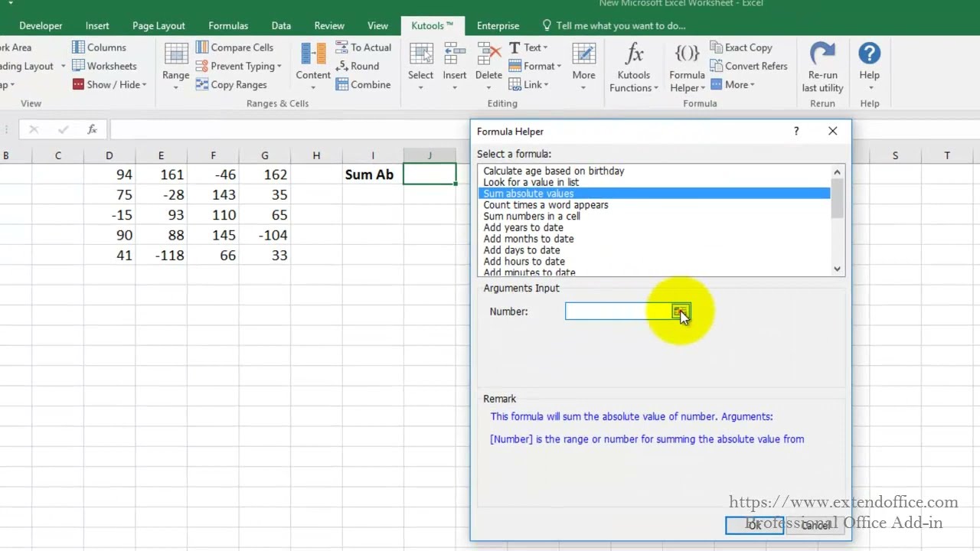Switch to the Page Layout tab
This screenshot has width=980, height=551.
158,25
